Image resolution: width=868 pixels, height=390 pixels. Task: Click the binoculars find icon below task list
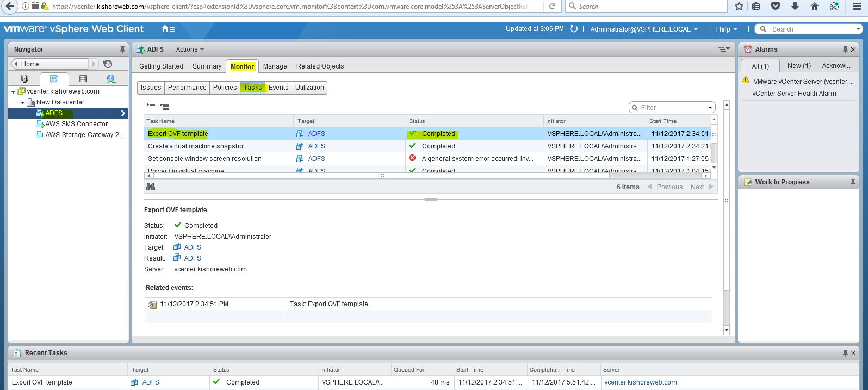point(151,187)
